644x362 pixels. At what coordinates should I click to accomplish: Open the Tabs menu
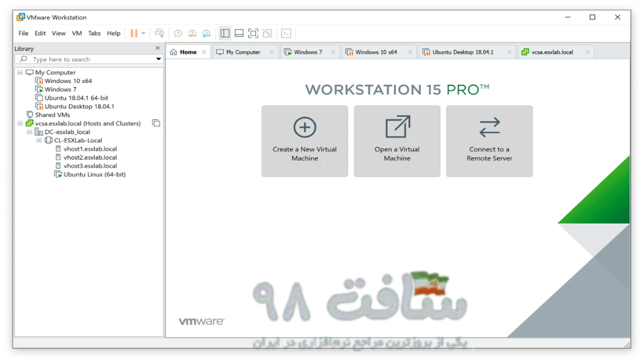click(x=94, y=33)
